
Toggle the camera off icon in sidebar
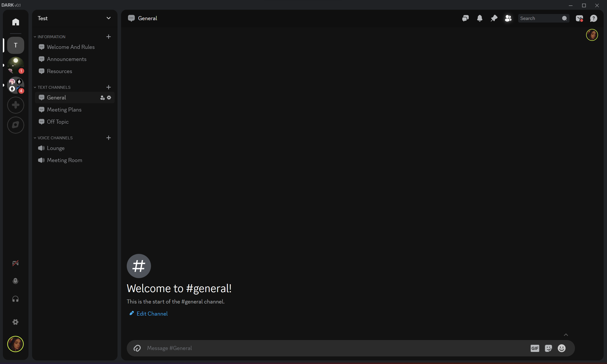[15, 263]
